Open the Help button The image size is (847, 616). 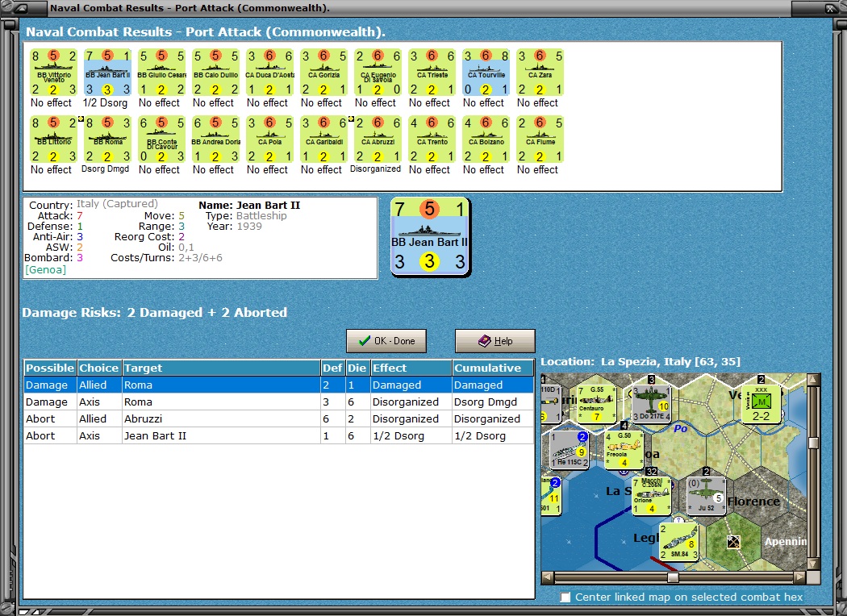point(495,341)
